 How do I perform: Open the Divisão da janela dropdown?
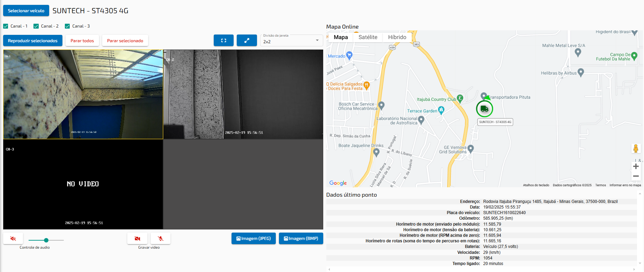291,40
